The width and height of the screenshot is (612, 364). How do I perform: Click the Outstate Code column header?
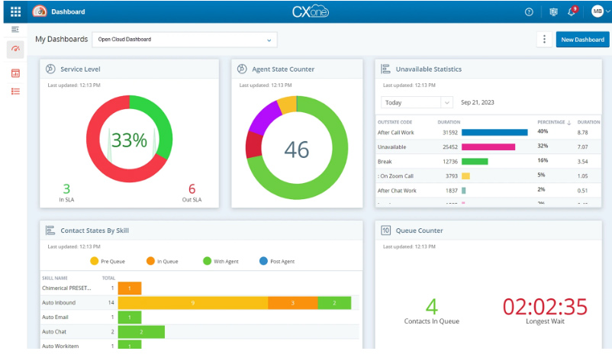click(x=395, y=122)
